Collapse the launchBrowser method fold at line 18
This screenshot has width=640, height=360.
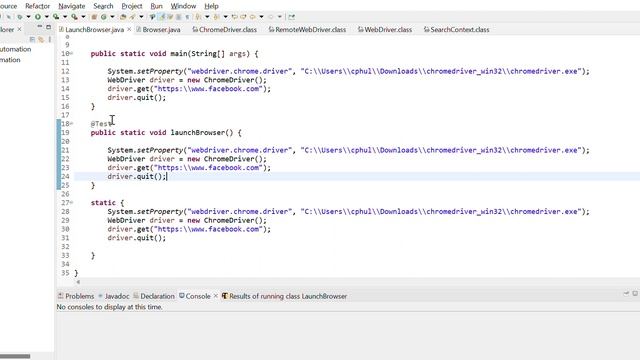point(71,124)
